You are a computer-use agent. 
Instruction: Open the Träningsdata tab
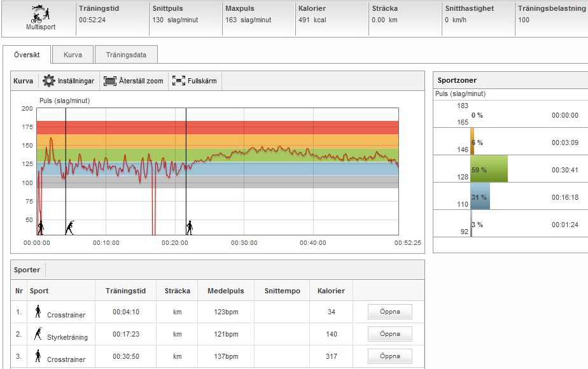tap(126, 55)
